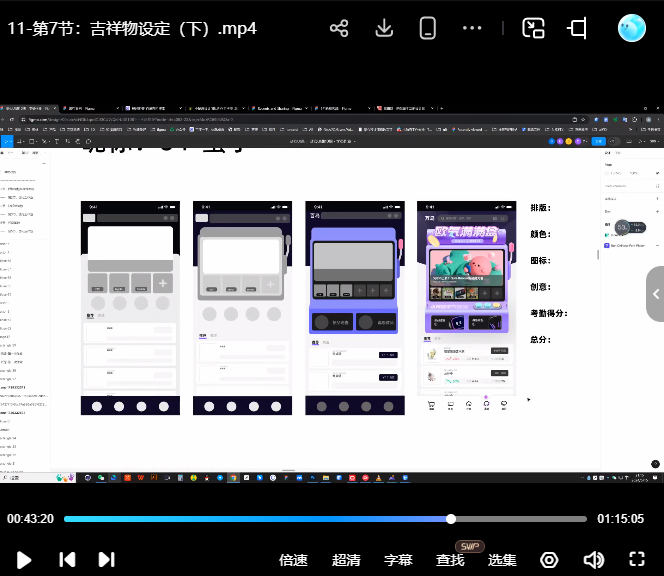Mute the volume using speaker icon
Viewport: 664px width, 576px height.
(x=593, y=559)
